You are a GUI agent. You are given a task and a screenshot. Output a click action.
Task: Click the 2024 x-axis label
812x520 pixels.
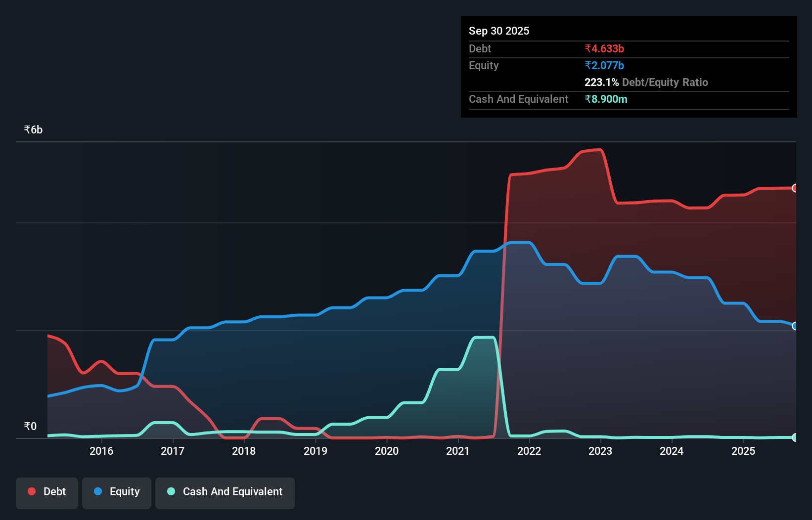(x=672, y=451)
